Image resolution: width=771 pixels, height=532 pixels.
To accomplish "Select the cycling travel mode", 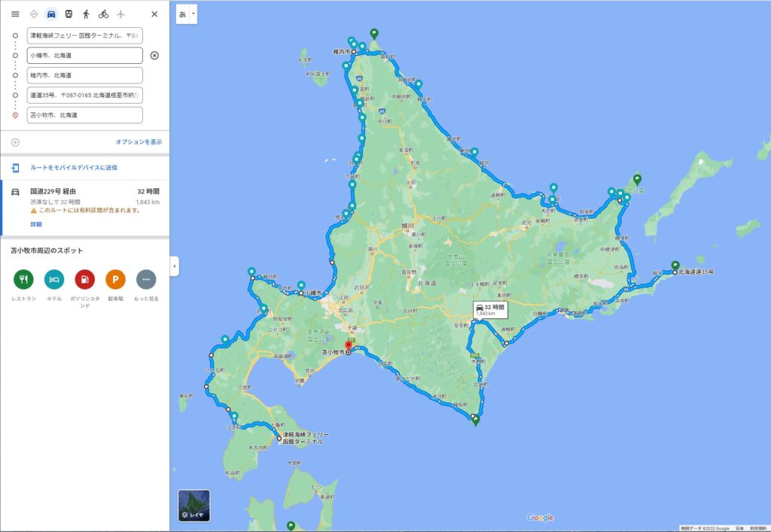I will point(103,14).
